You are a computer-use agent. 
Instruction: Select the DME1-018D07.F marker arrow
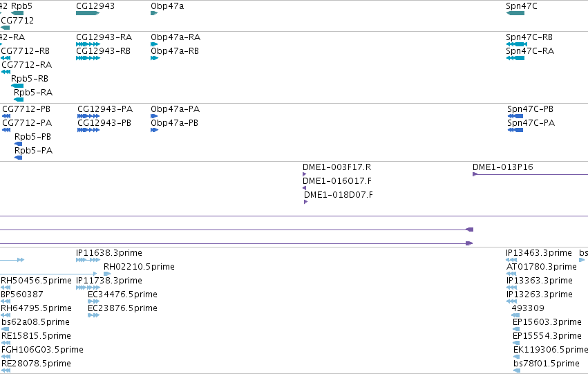click(306, 202)
